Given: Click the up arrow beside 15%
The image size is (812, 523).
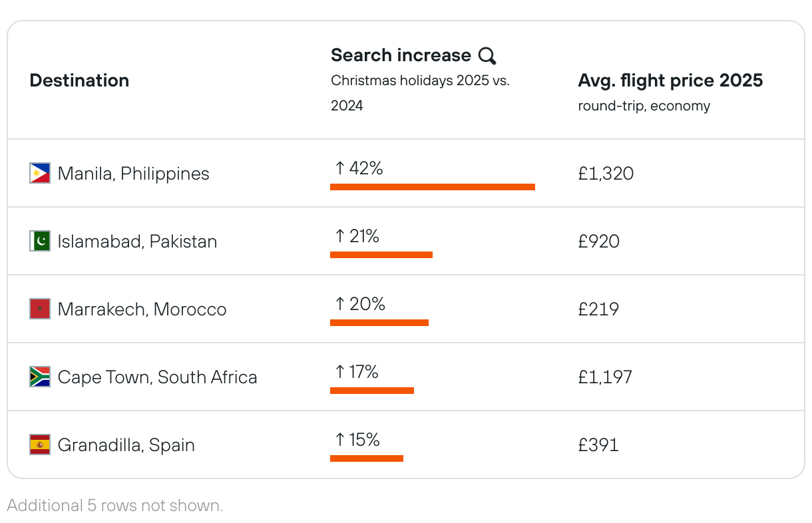Looking at the screenshot, I should click(339, 440).
